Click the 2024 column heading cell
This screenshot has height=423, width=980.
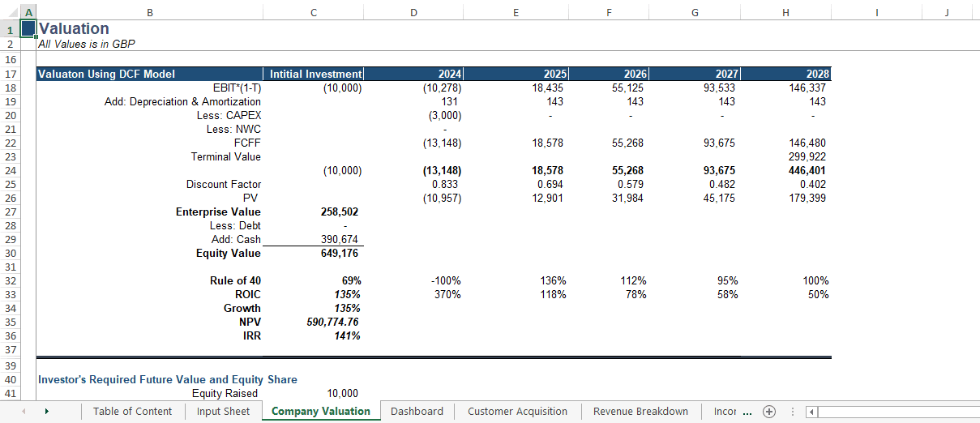[413, 74]
